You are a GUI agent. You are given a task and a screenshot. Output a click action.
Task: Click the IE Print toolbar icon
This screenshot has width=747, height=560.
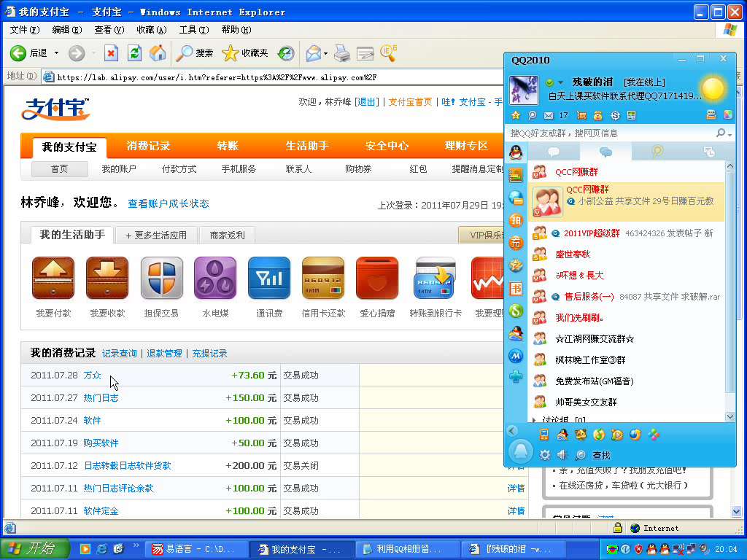(x=341, y=53)
